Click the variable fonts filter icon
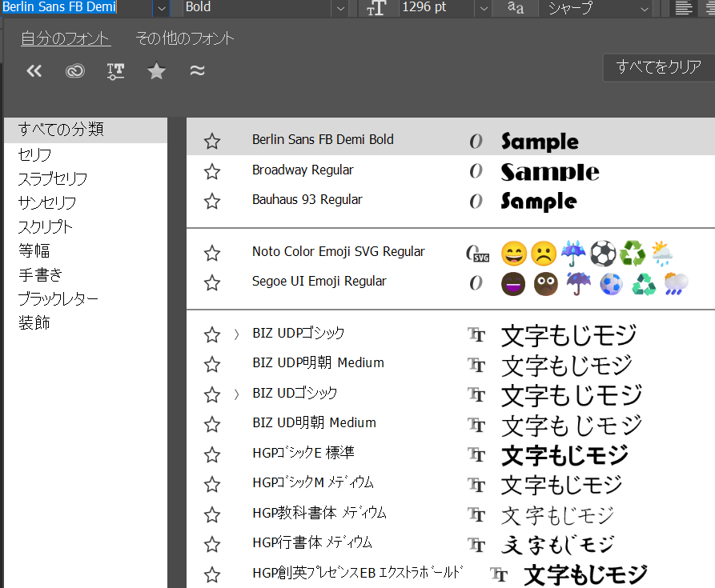Screen dimensions: 715x588 115,71
